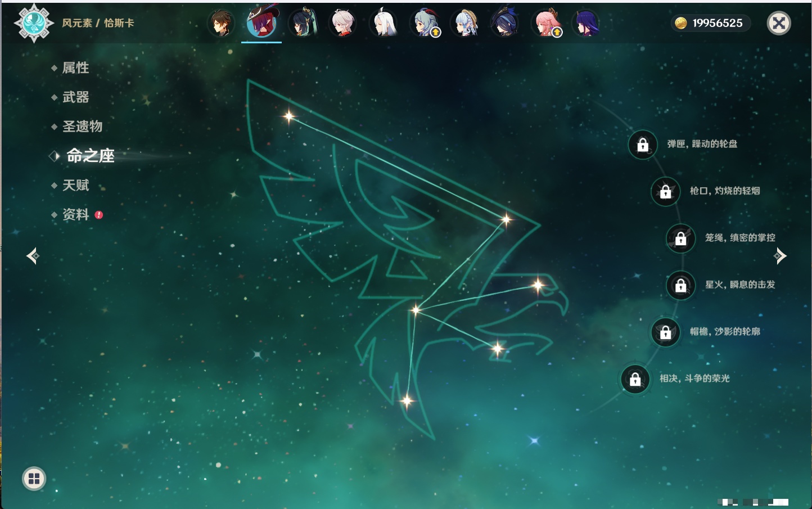Image resolution: width=812 pixels, height=509 pixels.
Task: Click the star at the eagle's wing shoulder
Action: (x=506, y=219)
